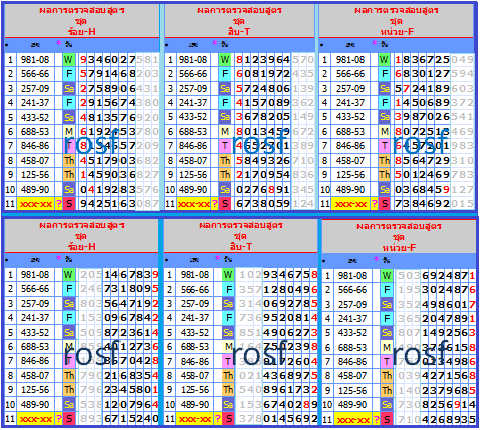Select the red 7 inside 5724189
The height and width of the screenshot is (430, 481).
point(406,89)
